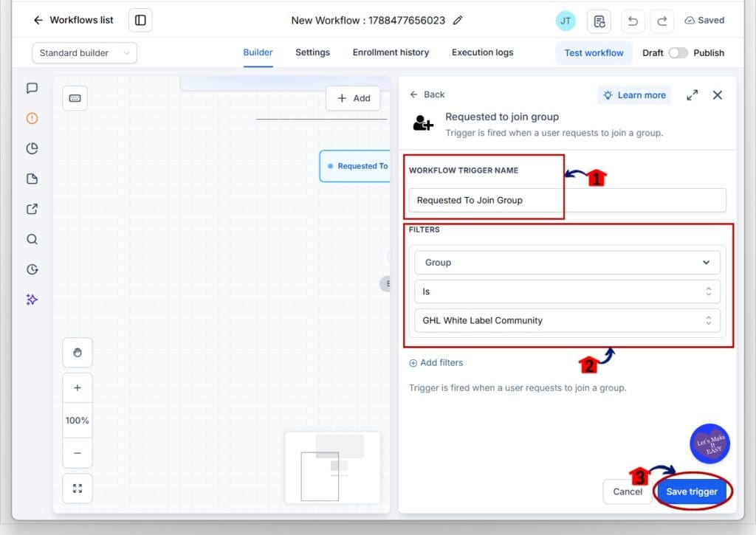Open the JT user avatar
Viewport: 756px width, 535px height.
point(566,21)
